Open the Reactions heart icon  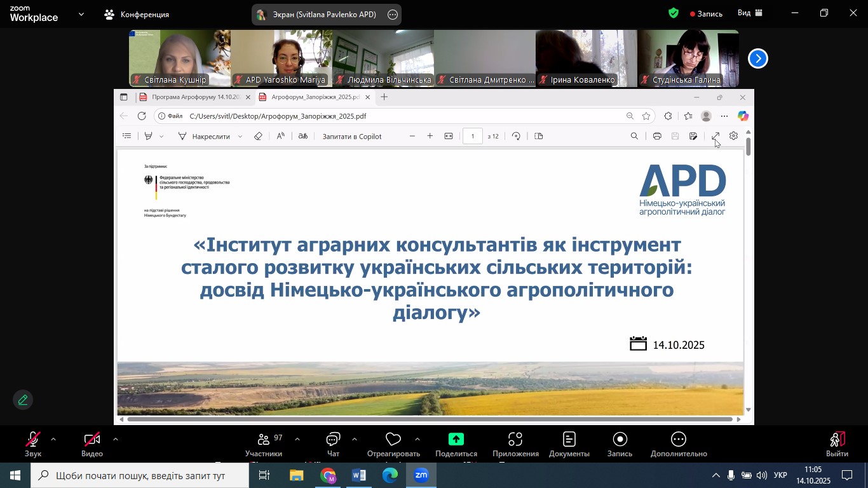393,440
